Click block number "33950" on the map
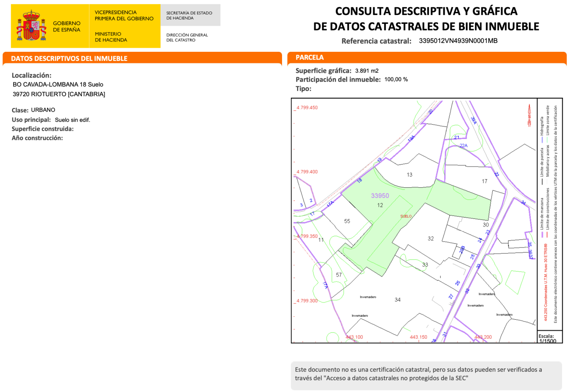 coord(380,196)
